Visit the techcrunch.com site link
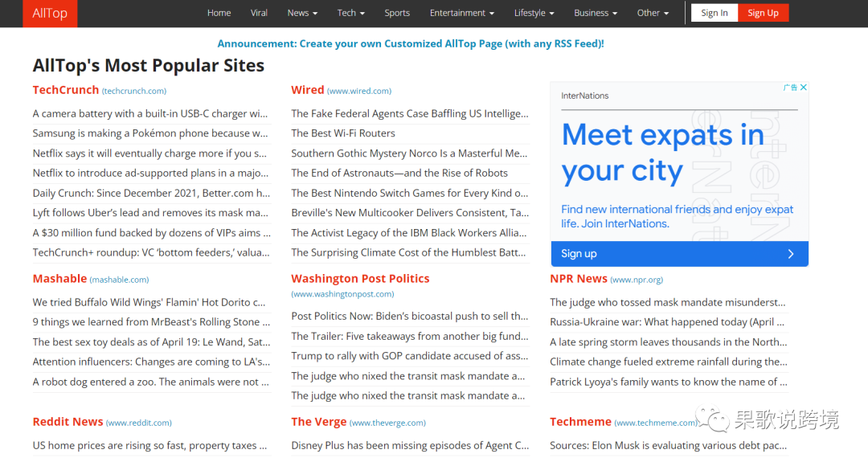 pos(134,91)
